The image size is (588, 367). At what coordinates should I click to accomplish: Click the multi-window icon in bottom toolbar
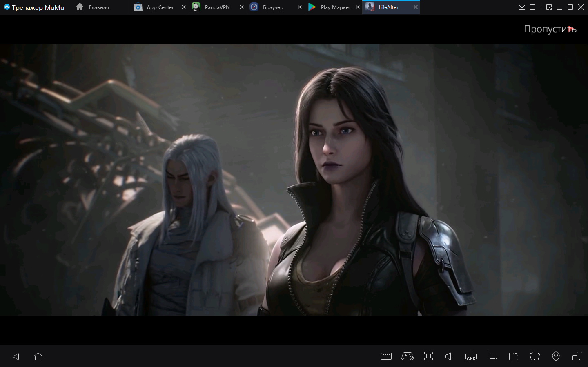[x=577, y=356]
